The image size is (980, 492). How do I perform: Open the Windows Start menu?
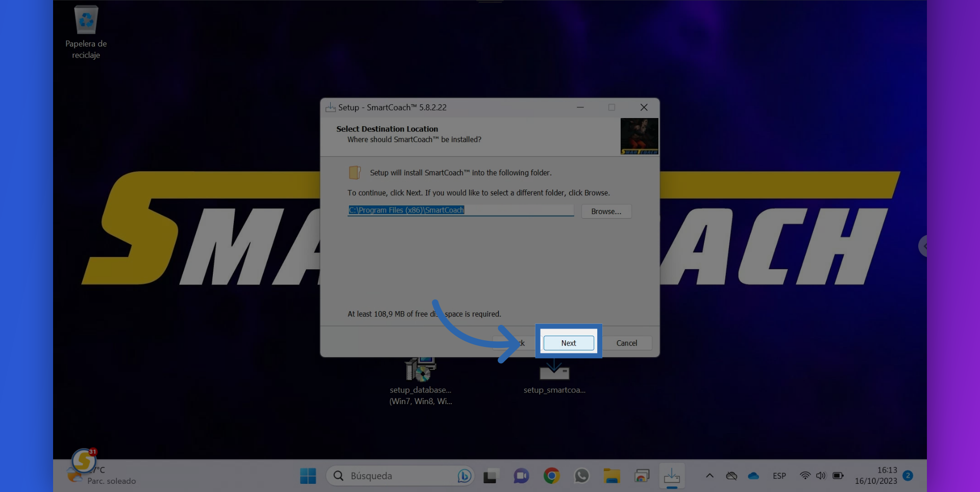[308, 476]
